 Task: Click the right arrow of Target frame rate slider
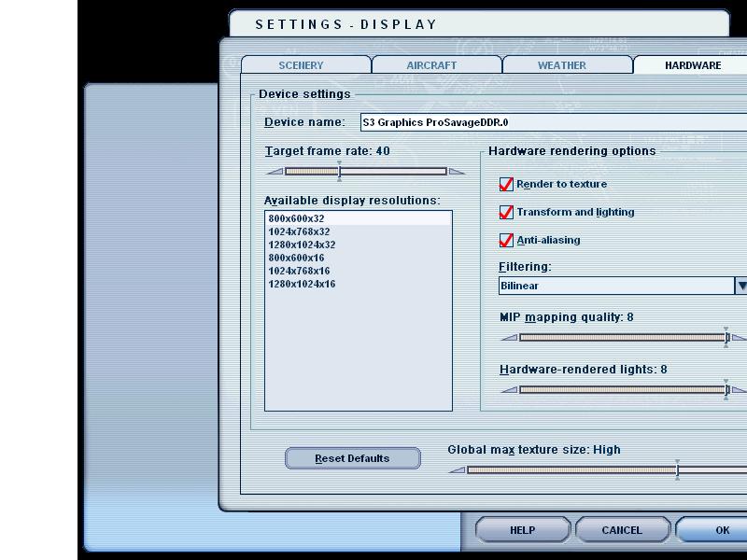[457, 172]
